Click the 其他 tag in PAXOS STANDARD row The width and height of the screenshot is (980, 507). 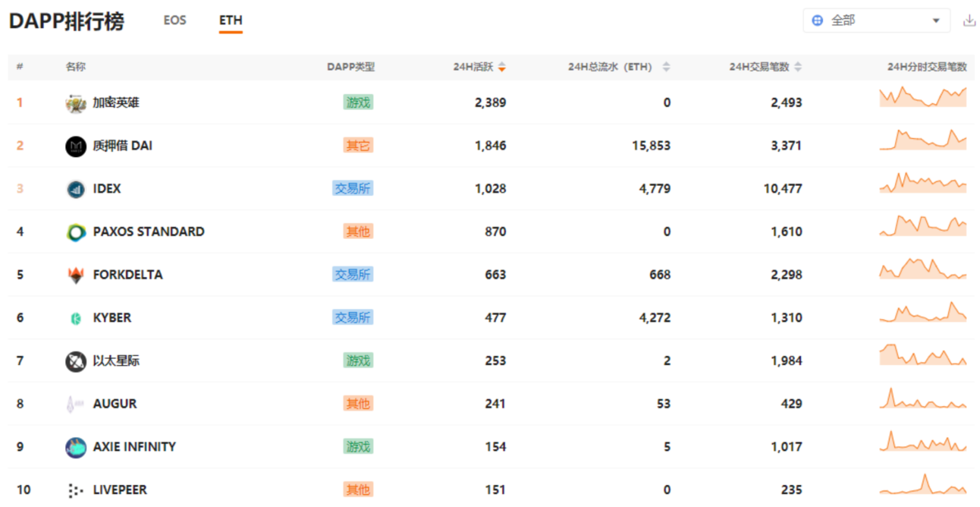pyautogui.click(x=358, y=231)
